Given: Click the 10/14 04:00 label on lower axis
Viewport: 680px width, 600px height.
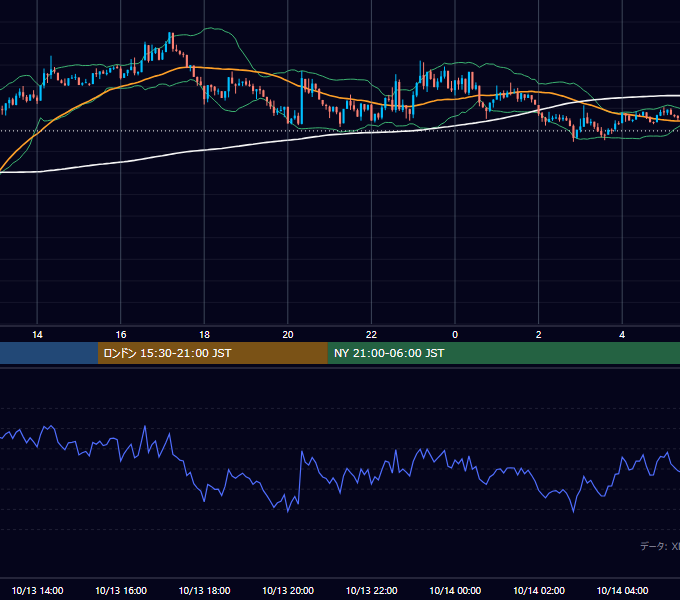Looking at the screenshot, I should tap(622, 590).
